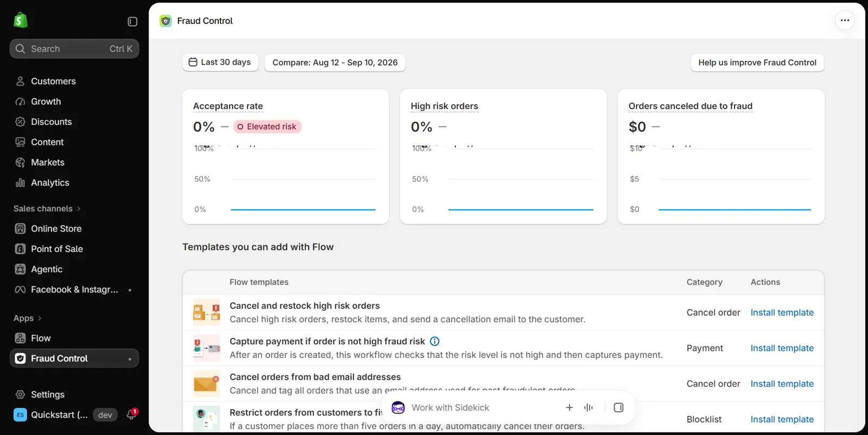Expand the Apps section
This screenshot has width=868, height=435.
click(x=28, y=318)
